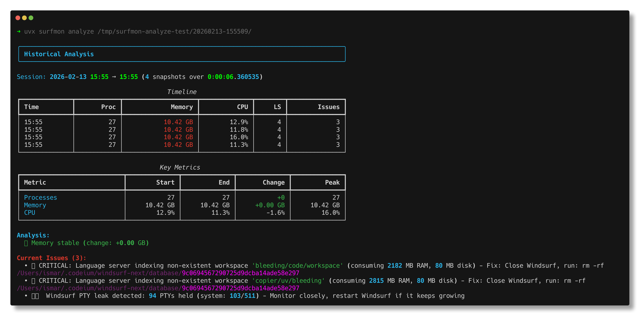Click the green maximize window dot
The width and height of the screenshot is (644, 320).
[x=31, y=18]
